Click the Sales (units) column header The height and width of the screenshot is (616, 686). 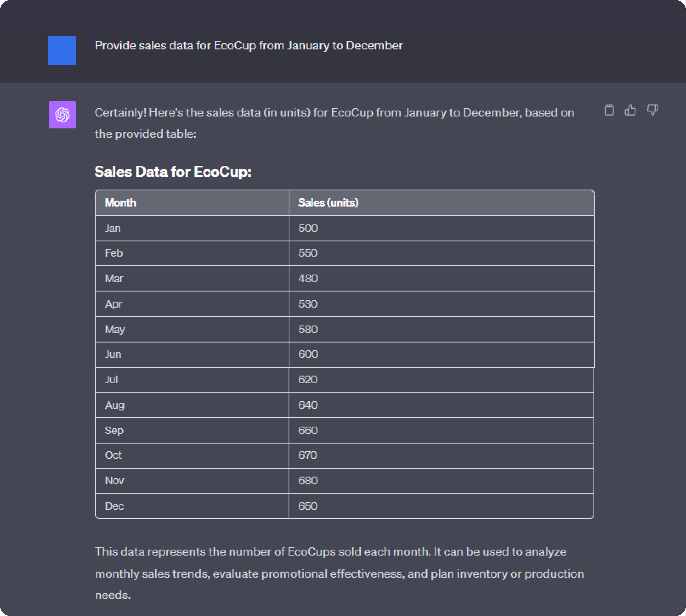[x=328, y=203]
